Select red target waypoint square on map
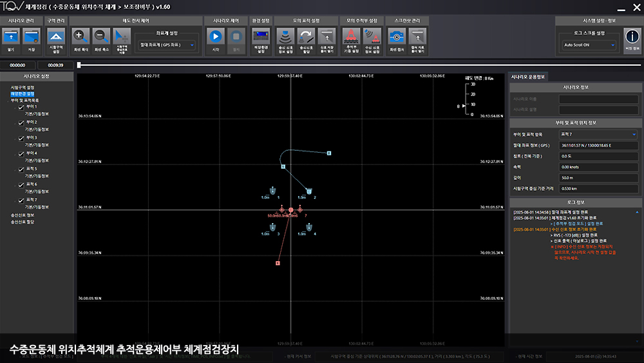Image resolution: width=644 pixels, height=363 pixels. tap(278, 263)
